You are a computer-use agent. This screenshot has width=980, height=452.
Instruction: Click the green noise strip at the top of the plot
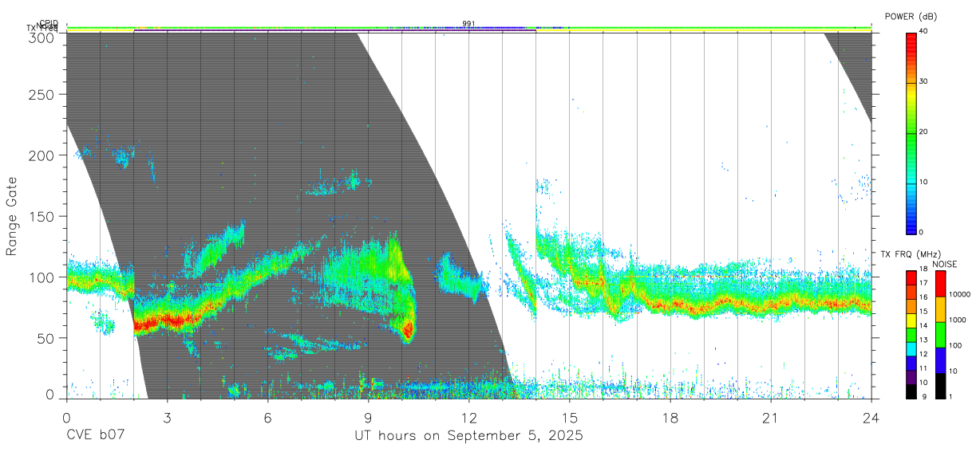468,28
